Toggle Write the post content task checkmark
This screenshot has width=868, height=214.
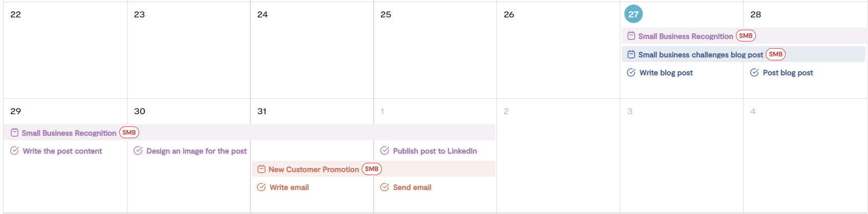pos(14,151)
